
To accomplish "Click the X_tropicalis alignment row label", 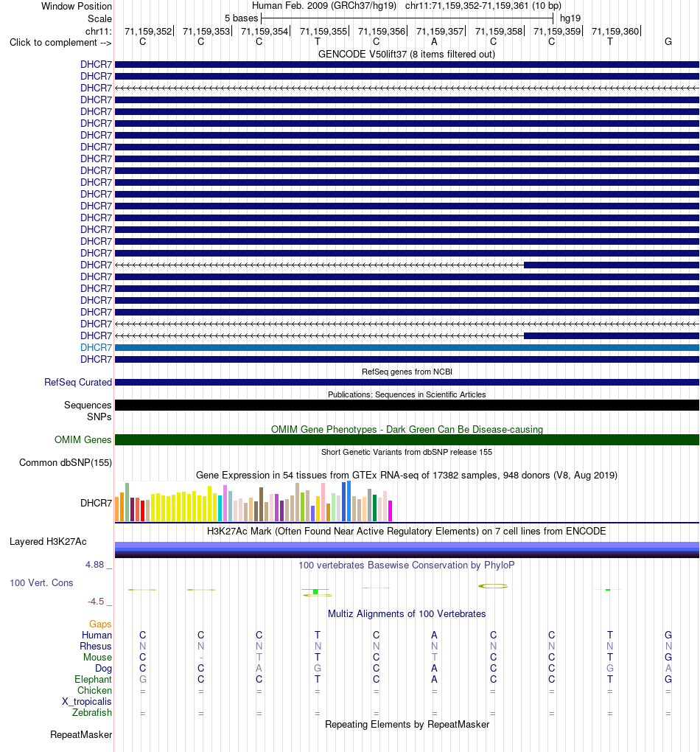I will tap(87, 702).
